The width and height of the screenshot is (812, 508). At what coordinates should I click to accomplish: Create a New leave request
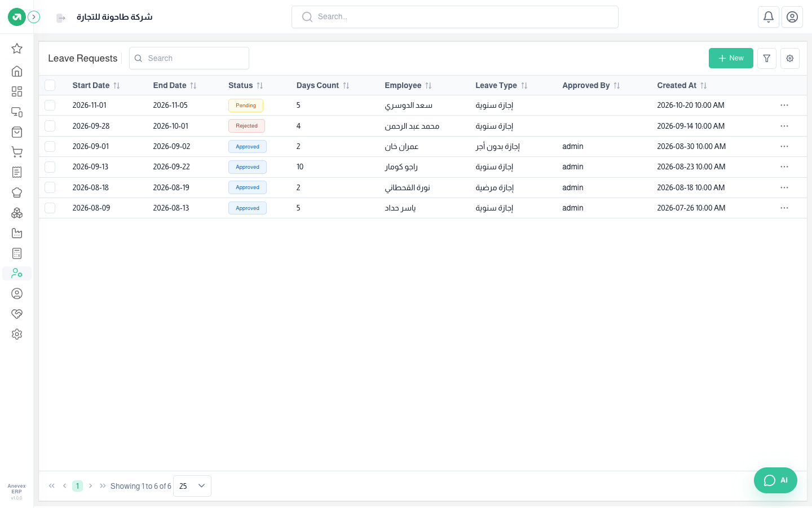pyautogui.click(x=731, y=58)
